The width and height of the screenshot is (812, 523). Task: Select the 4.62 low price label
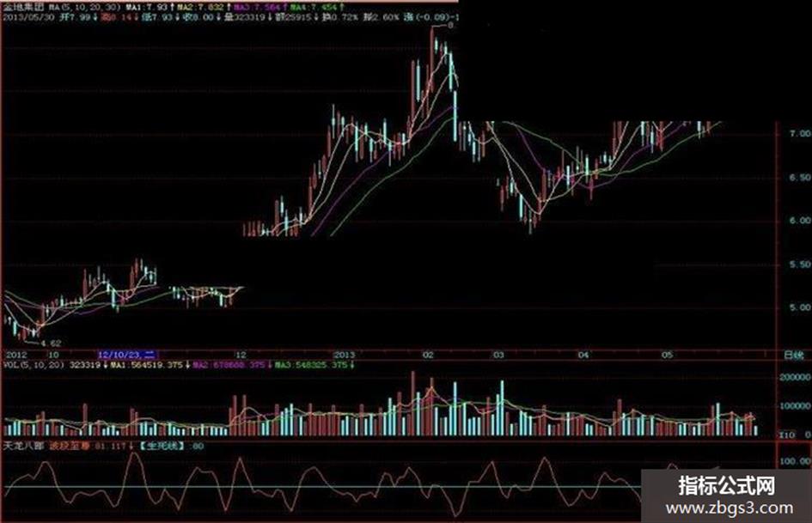[x=51, y=343]
